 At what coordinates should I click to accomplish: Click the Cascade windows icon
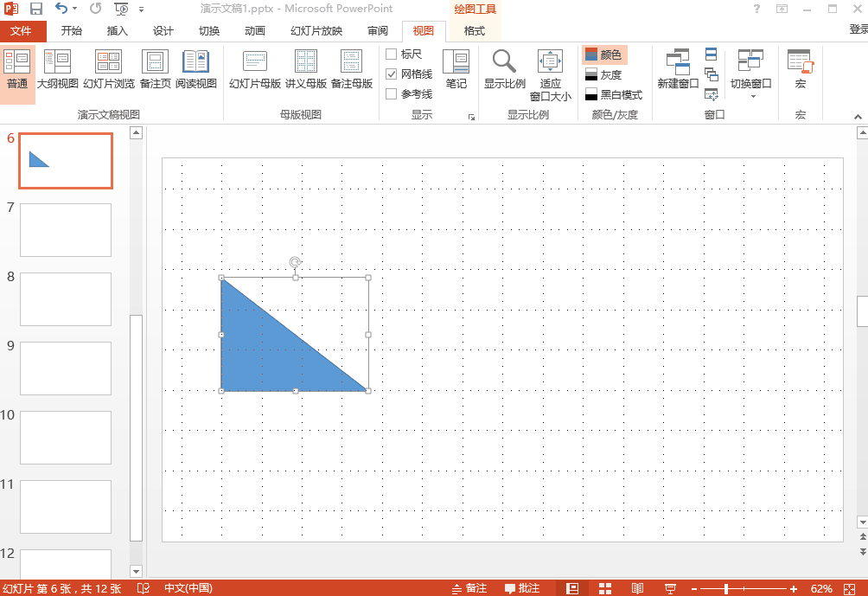712,74
